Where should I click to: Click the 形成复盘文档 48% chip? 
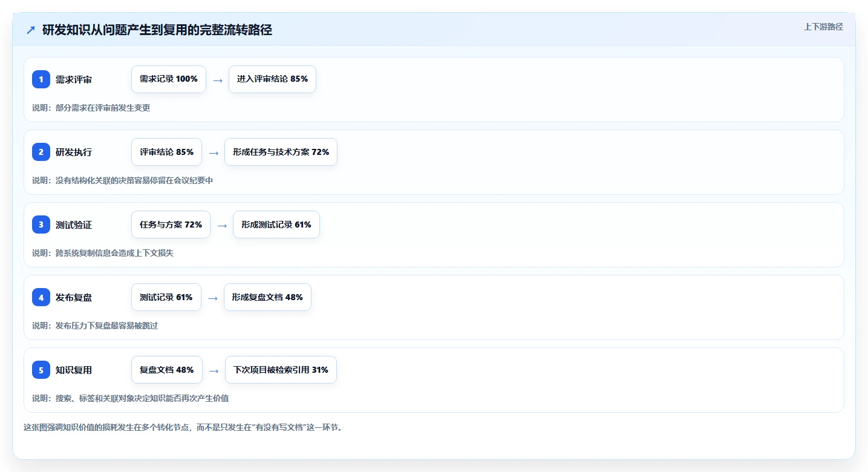click(267, 297)
